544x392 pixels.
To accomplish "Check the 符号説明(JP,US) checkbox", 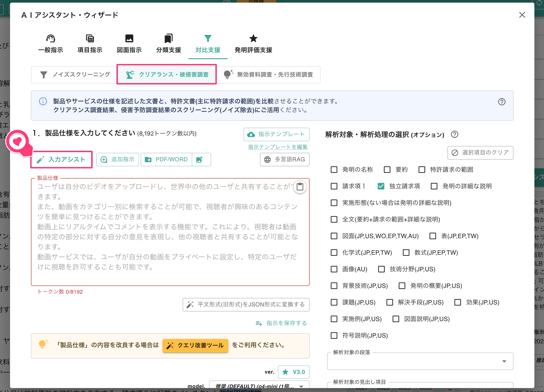I will (334, 335).
